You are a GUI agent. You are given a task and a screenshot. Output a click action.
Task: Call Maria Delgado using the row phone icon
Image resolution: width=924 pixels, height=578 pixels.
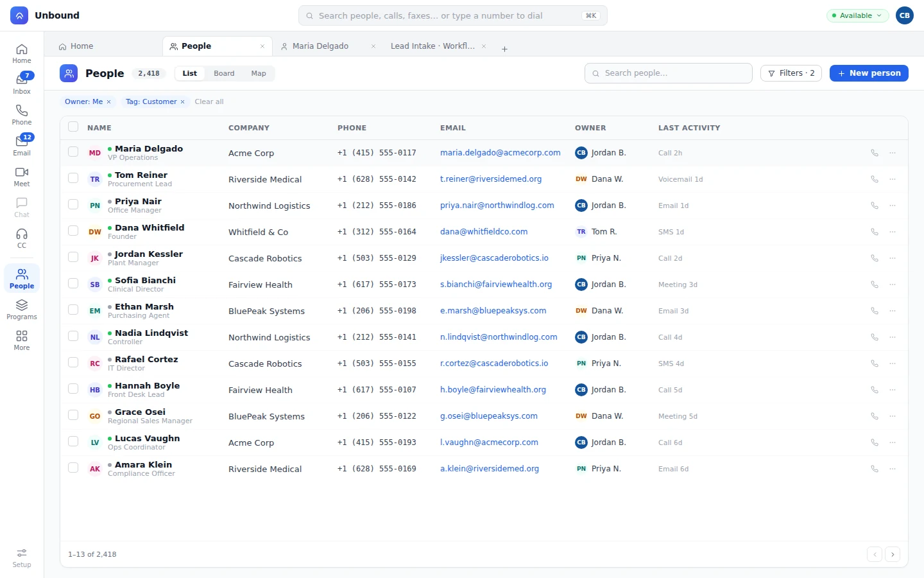[x=874, y=153]
